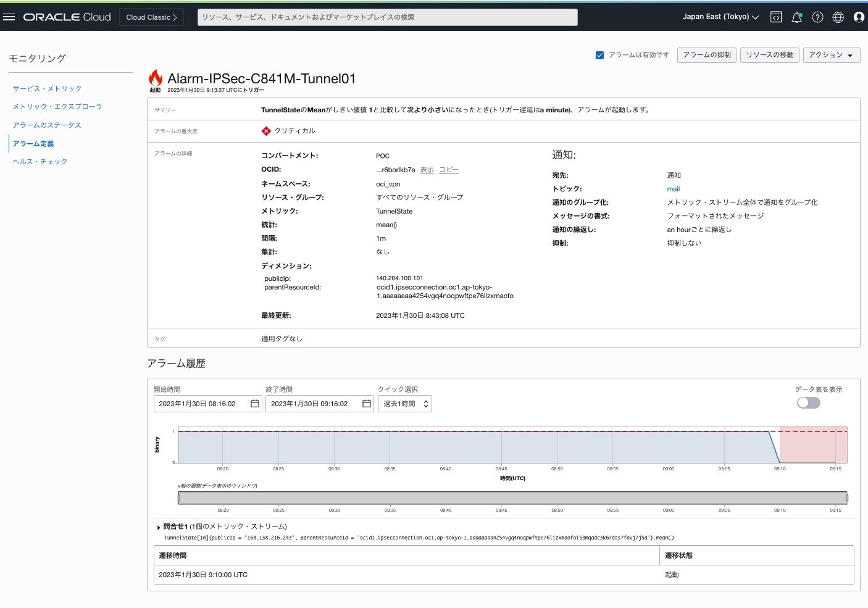Screen dimensions: 868x608
Task: Open the Japan East (Tokyo) region dropdown
Action: 720,17
